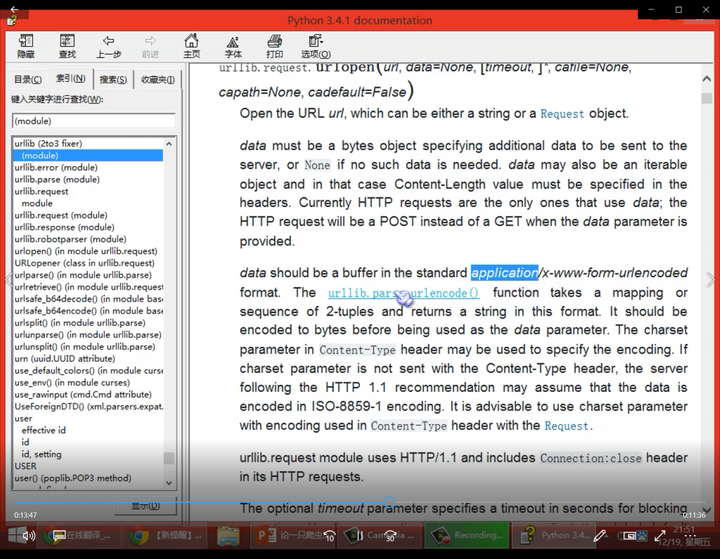Image resolution: width=720 pixels, height=559 pixels.
Task: Follow the Request link after 'either a string or a'
Action: click(x=562, y=114)
